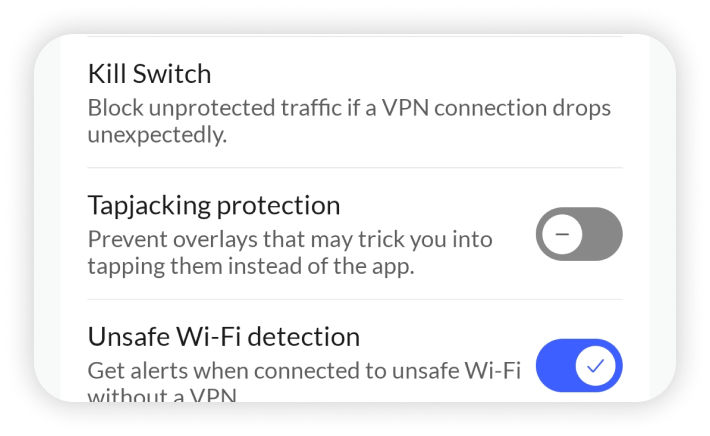Click the minus icon on Tapjacking switch knob
Screen dimensions: 710x436
[x=562, y=234]
